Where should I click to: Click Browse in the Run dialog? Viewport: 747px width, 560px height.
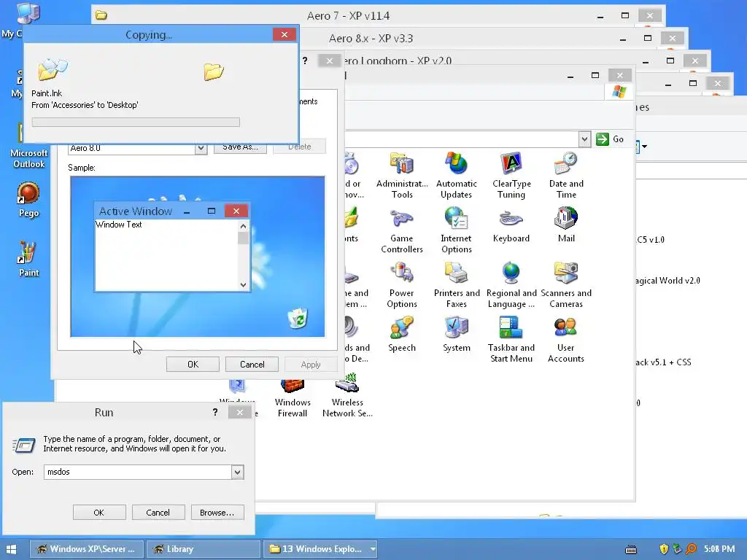(217, 513)
